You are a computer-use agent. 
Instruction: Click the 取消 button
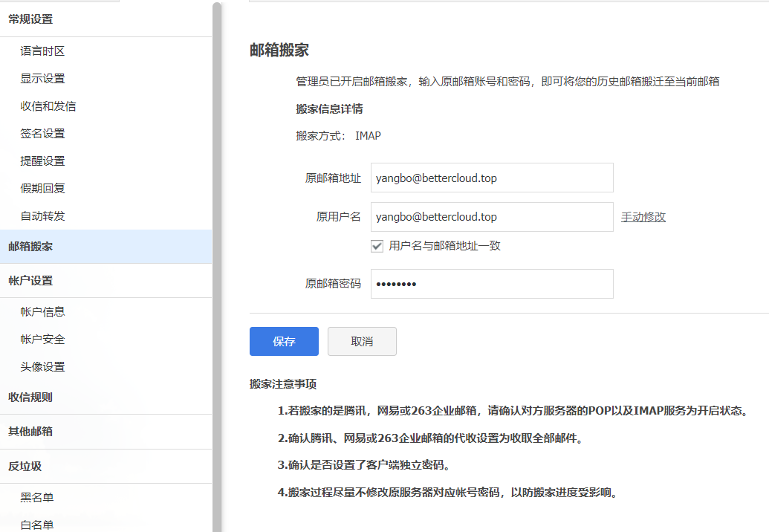pyautogui.click(x=362, y=342)
